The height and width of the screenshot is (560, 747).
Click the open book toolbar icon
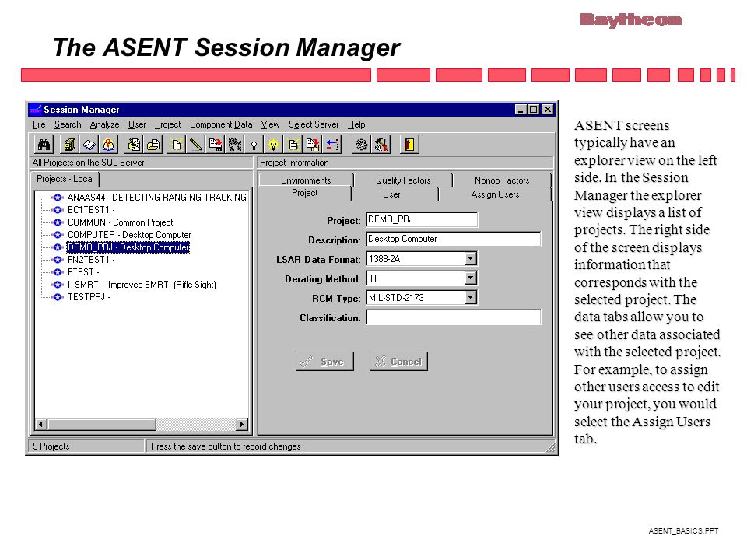coord(89,145)
